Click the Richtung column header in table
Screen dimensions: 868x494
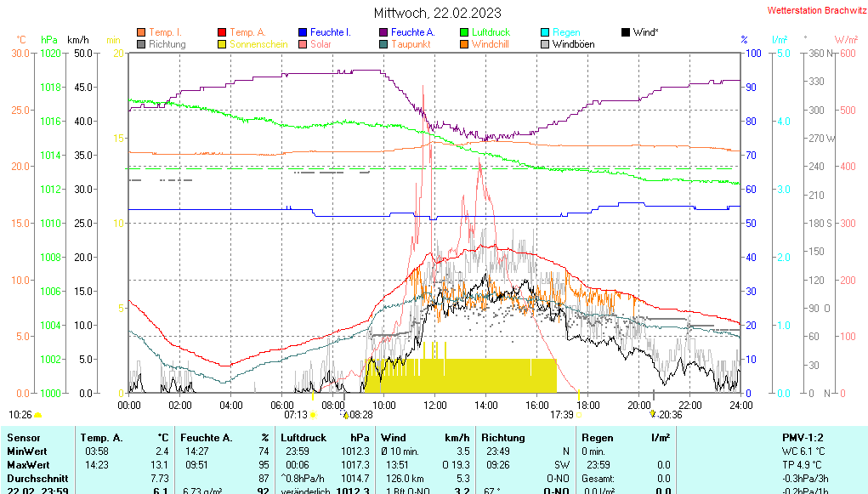point(502,437)
